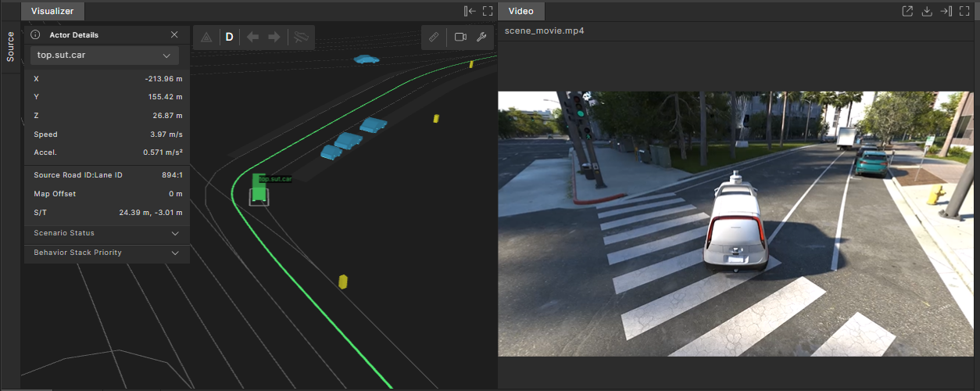Click the left arrow navigation icon

click(x=252, y=37)
